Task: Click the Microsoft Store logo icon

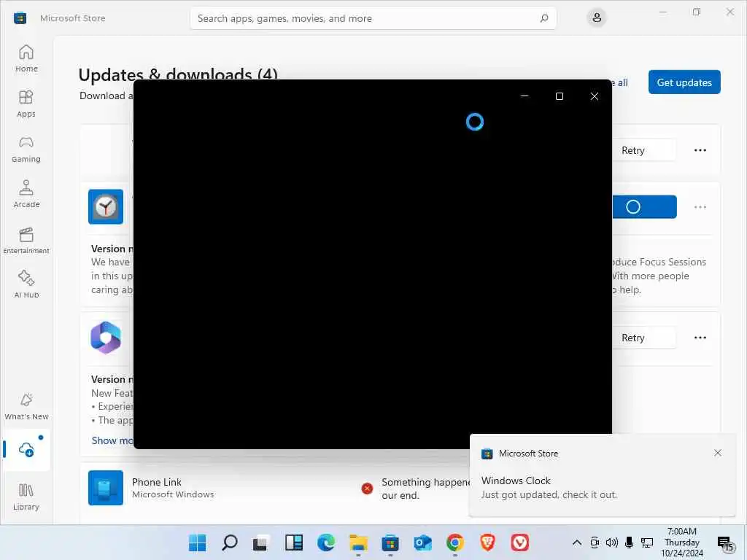Action: coord(20,18)
